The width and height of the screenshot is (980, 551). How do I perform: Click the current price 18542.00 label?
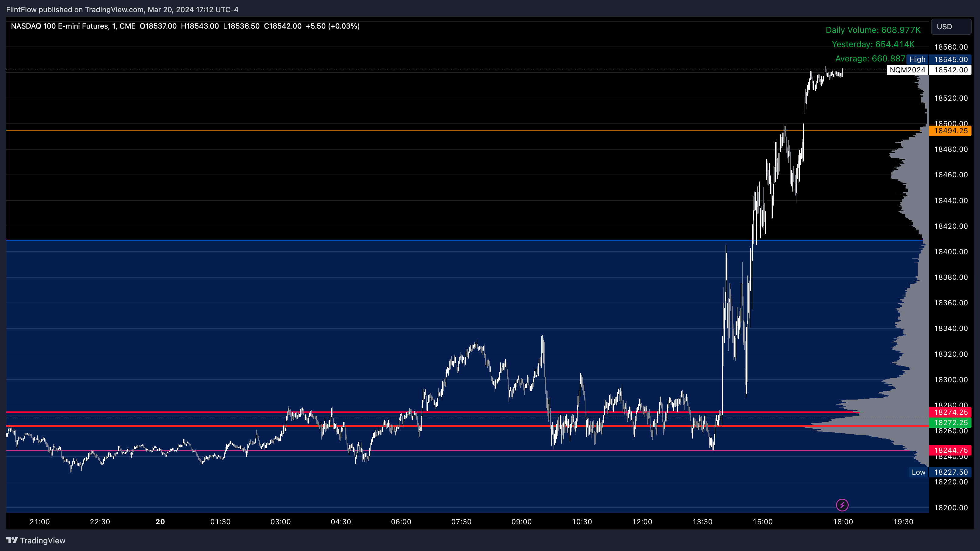pos(950,70)
